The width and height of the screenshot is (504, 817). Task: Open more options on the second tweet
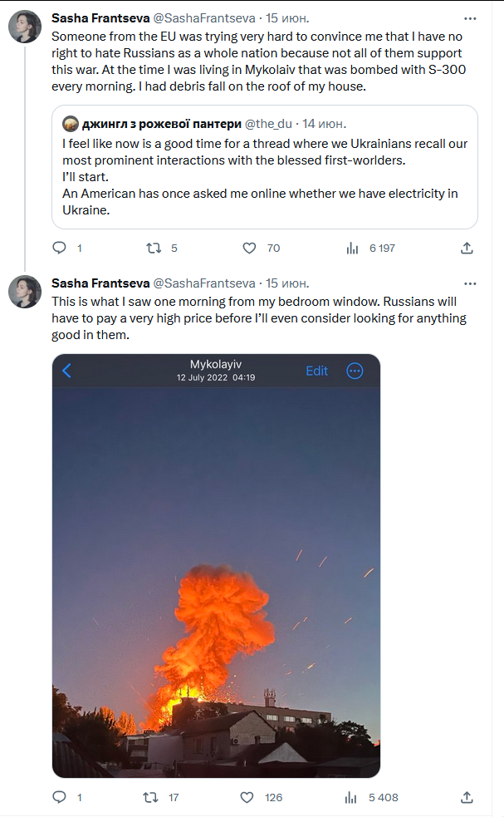(x=470, y=284)
